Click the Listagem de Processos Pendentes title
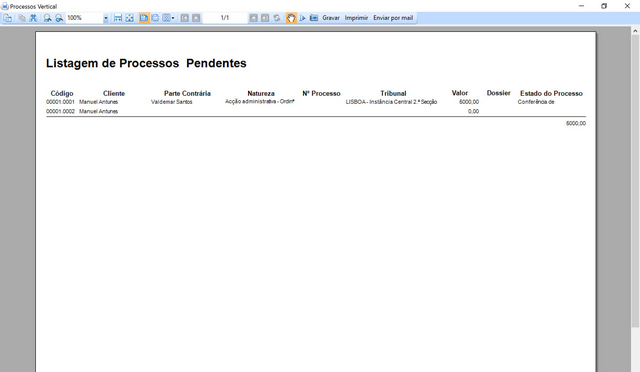 pyautogui.click(x=146, y=63)
